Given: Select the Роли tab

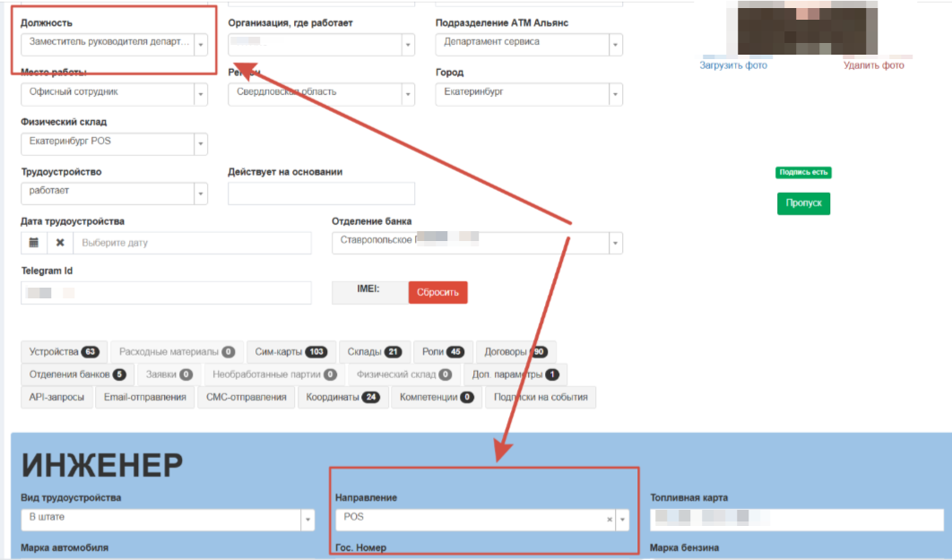Looking at the screenshot, I should pos(442,351).
